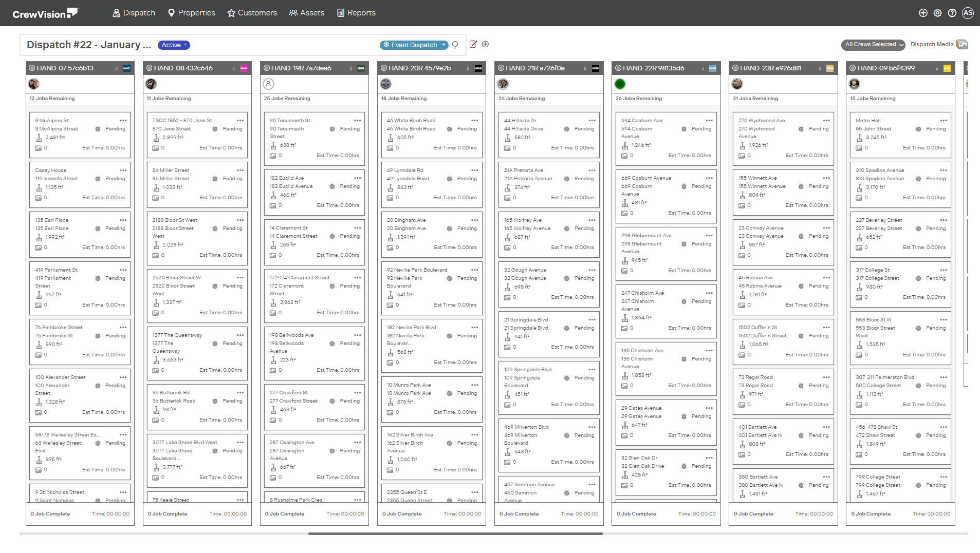
Task: Open options menu on 310 Spadina Avenue card
Action: [943, 170]
